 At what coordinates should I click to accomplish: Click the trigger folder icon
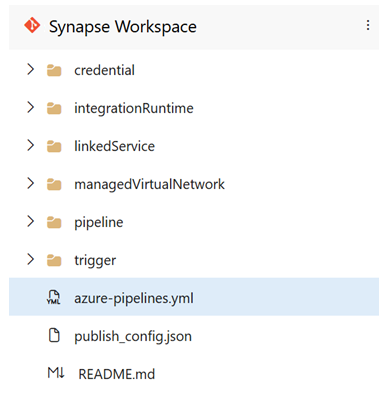tap(54, 260)
